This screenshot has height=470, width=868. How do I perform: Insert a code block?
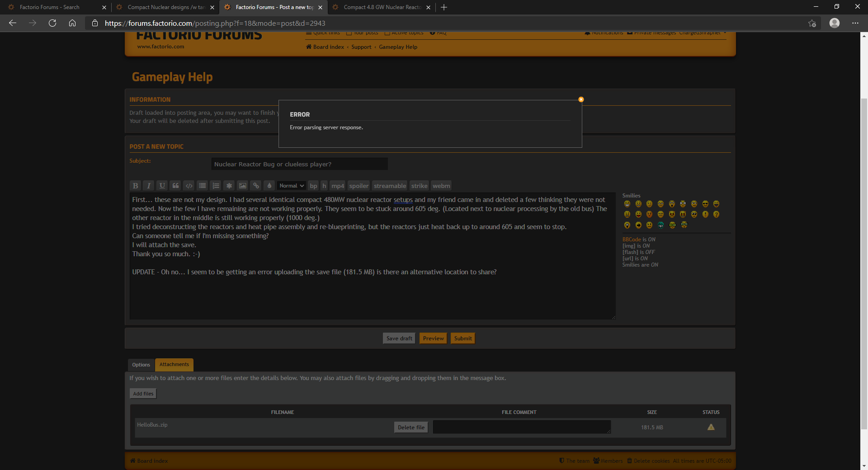[189, 186]
